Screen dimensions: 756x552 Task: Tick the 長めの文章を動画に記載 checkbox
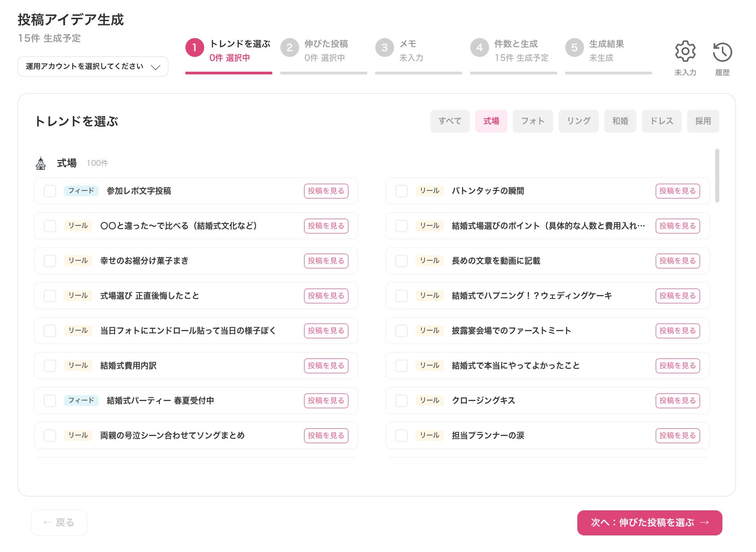[402, 261]
